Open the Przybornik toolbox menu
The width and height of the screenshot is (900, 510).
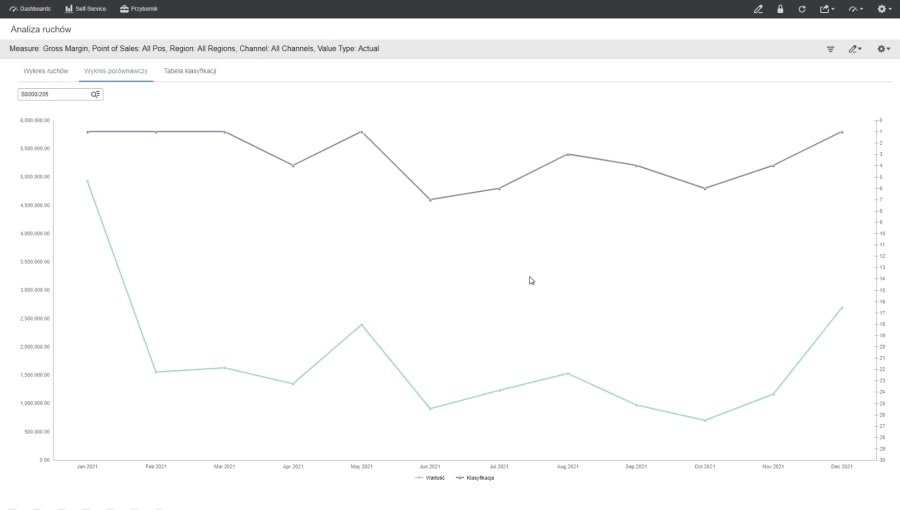[138, 9]
